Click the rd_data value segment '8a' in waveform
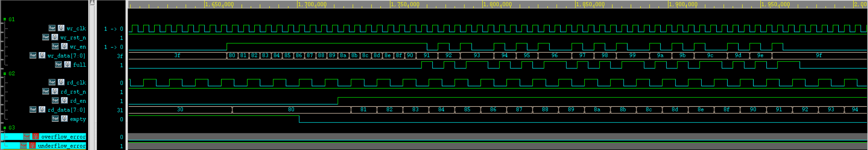 [597, 109]
